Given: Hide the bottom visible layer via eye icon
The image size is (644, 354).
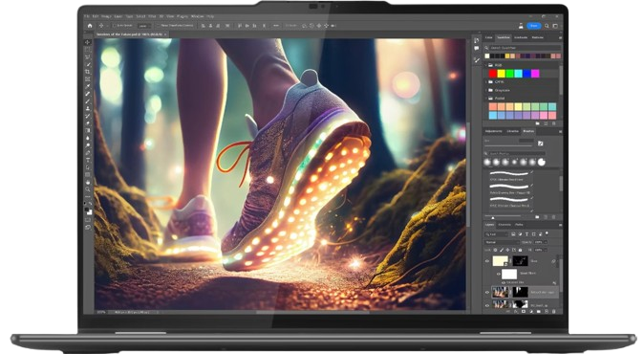Looking at the screenshot, I should point(487,305).
